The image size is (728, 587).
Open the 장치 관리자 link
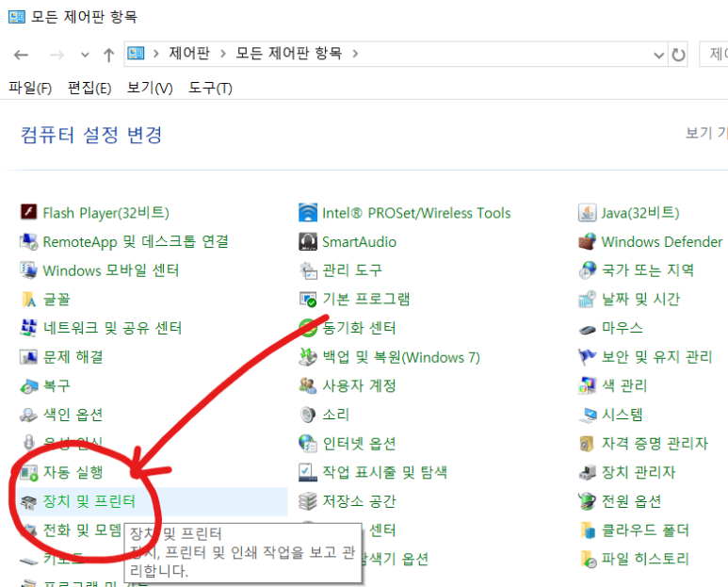639,472
